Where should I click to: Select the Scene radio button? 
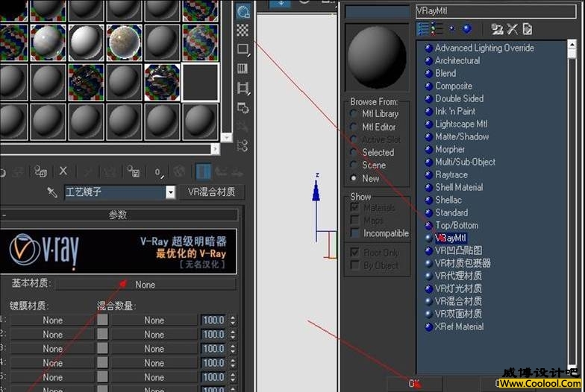[354, 165]
